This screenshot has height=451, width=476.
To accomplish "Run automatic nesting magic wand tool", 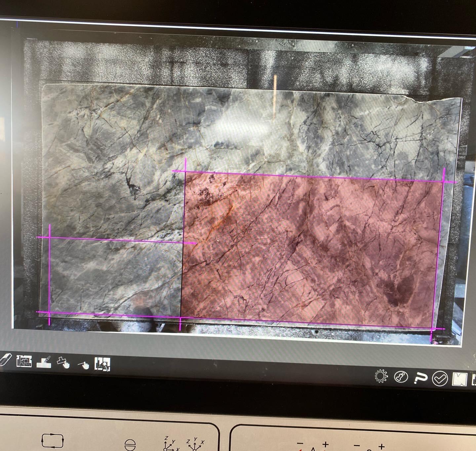I will coord(102,364).
